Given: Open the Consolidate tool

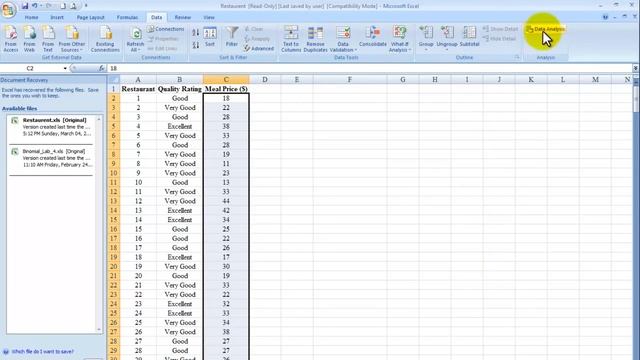Looking at the screenshot, I should point(373,37).
